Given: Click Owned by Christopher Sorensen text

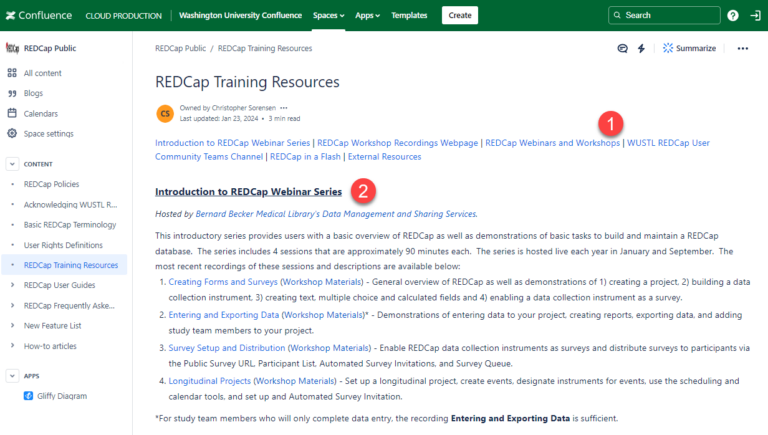Looking at the screenshot, I should [228, 108].
